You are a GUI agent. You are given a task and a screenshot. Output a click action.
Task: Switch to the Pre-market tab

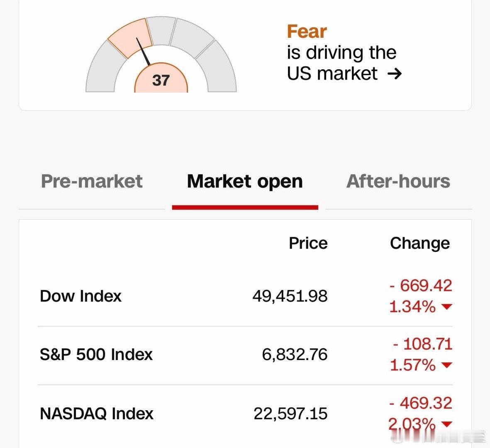[92, 181]
